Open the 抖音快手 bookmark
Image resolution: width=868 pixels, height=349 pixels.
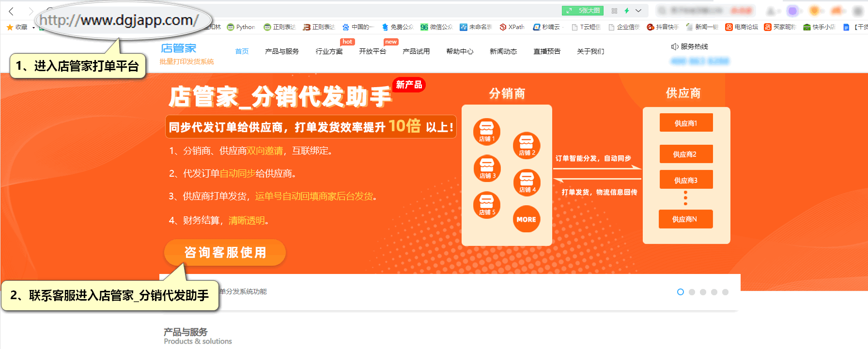coord(663,27)
